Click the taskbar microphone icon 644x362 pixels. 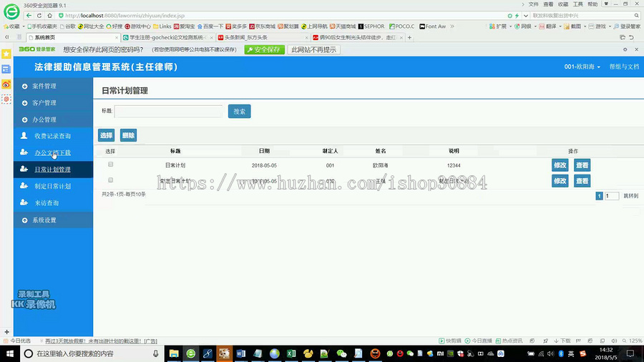pos(156,353)
